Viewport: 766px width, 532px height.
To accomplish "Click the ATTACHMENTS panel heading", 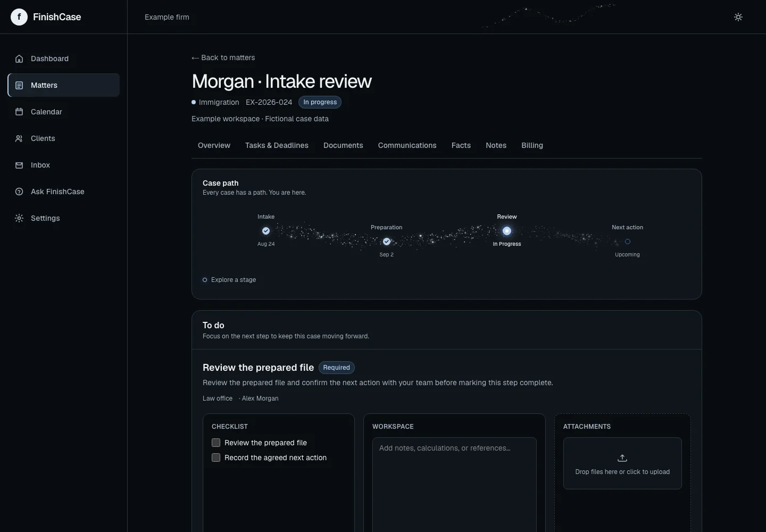I will click(587, 427).
